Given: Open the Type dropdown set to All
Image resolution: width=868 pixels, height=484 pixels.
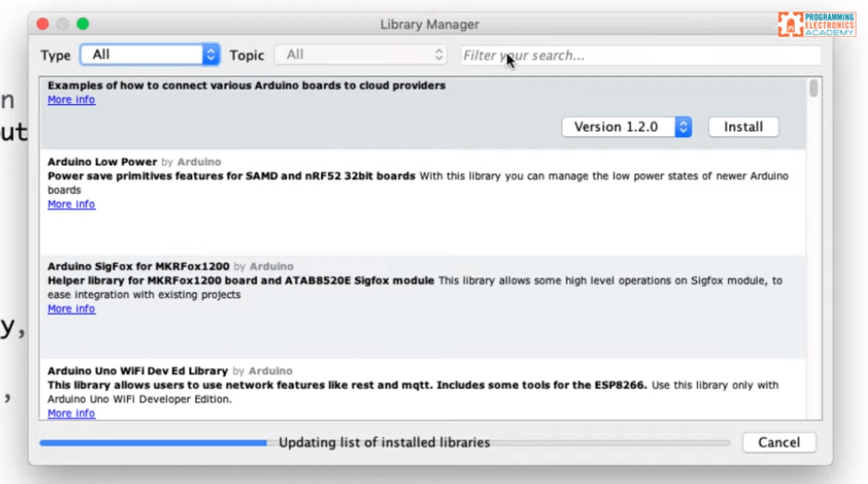Looking at the screenshot, I should click(x=150, y=55).
